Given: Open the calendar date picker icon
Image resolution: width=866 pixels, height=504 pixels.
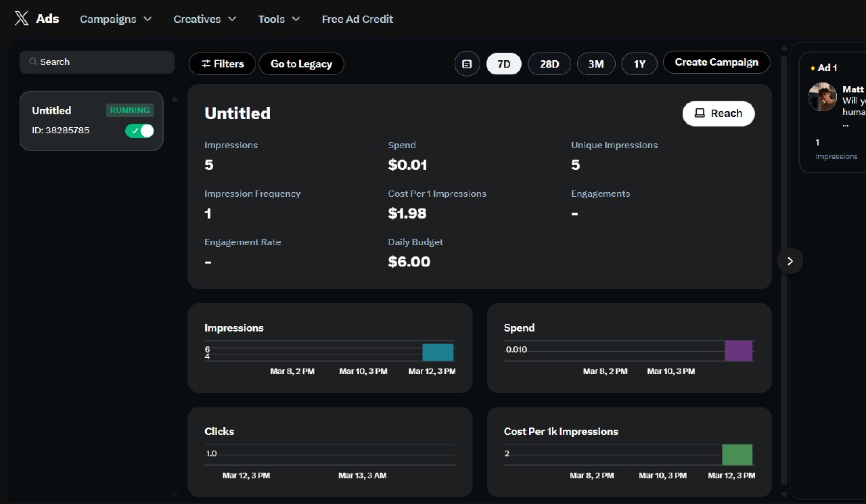Looking at the screenshot, I should click(467, 64).
